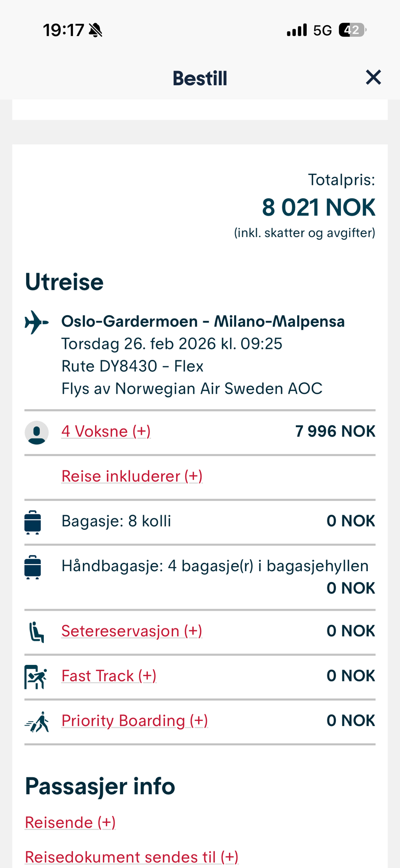Tap the Fast Track security icon

tap(36, 677)
